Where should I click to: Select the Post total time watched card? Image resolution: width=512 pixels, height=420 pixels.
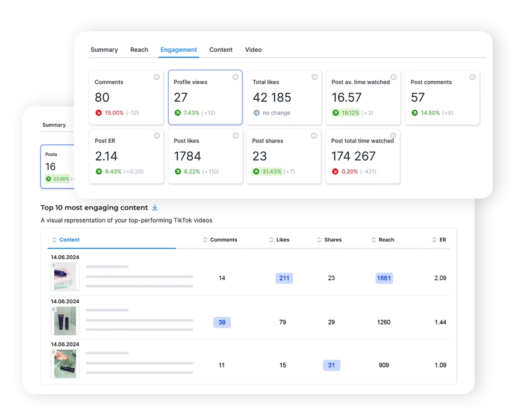tap(363, 156)
